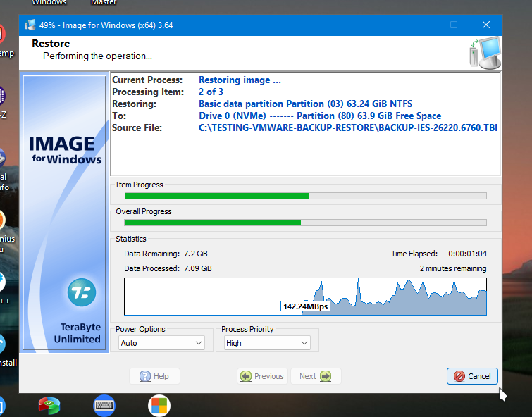Click the Item Progress bar
Screen dimensions: 532x417
306,196
